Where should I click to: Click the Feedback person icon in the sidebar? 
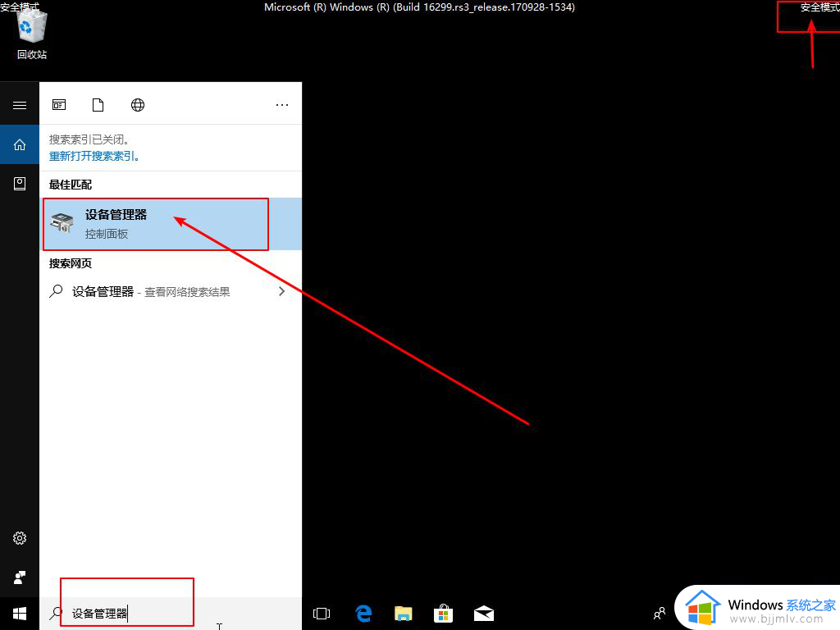[x=20, y=577]
